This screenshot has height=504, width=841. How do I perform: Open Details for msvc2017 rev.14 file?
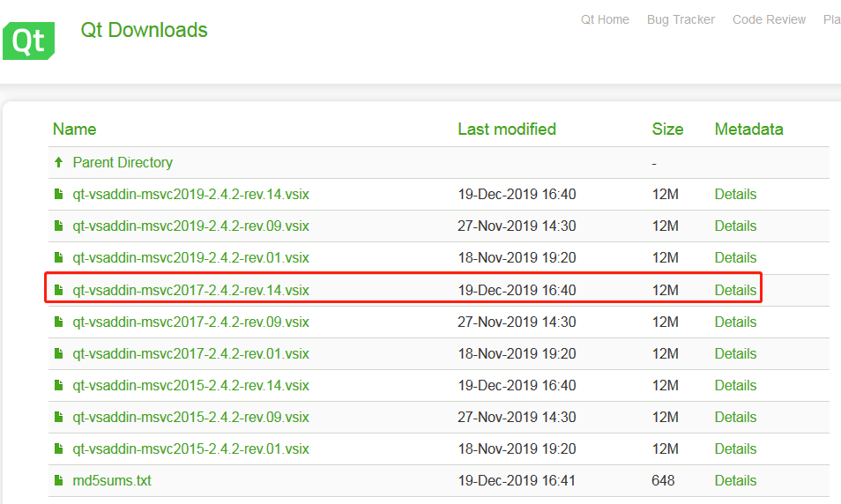coord(735,290)
